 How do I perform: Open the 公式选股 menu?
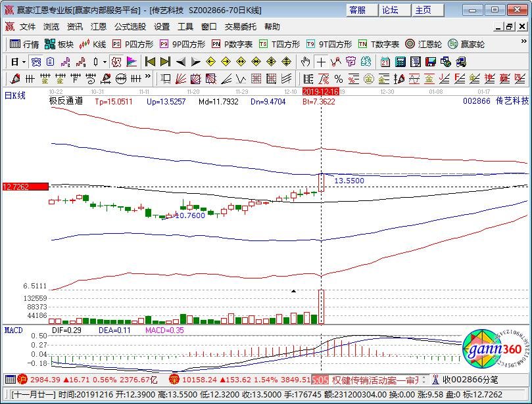[x=130, y=26]
